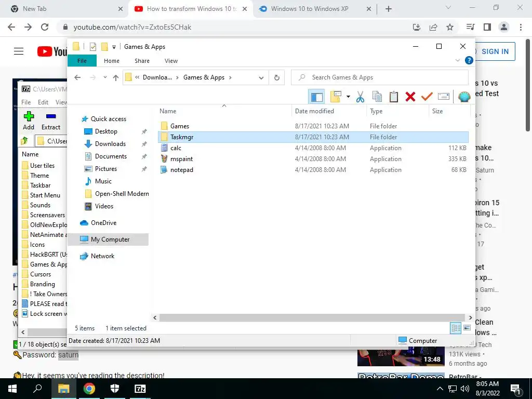Open the Windows Start menu
532x399 pixels.
(x=12, y=389)
